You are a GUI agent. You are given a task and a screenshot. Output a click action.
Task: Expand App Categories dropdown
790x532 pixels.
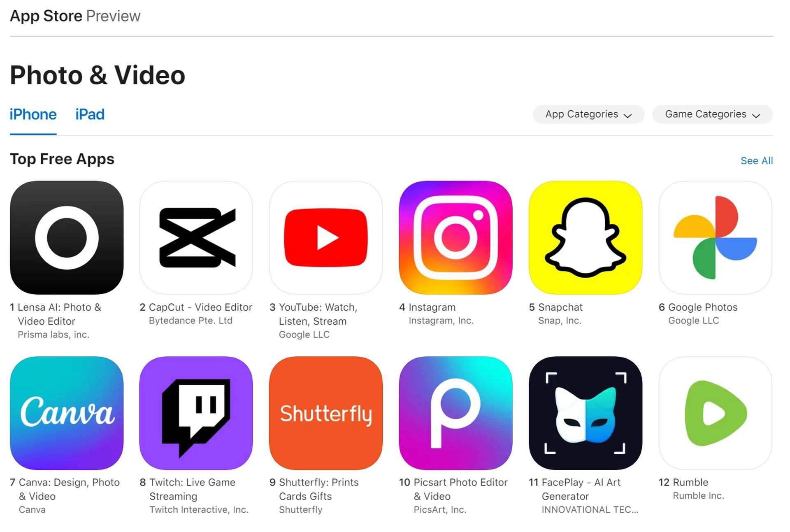click(x=588, y=114)
